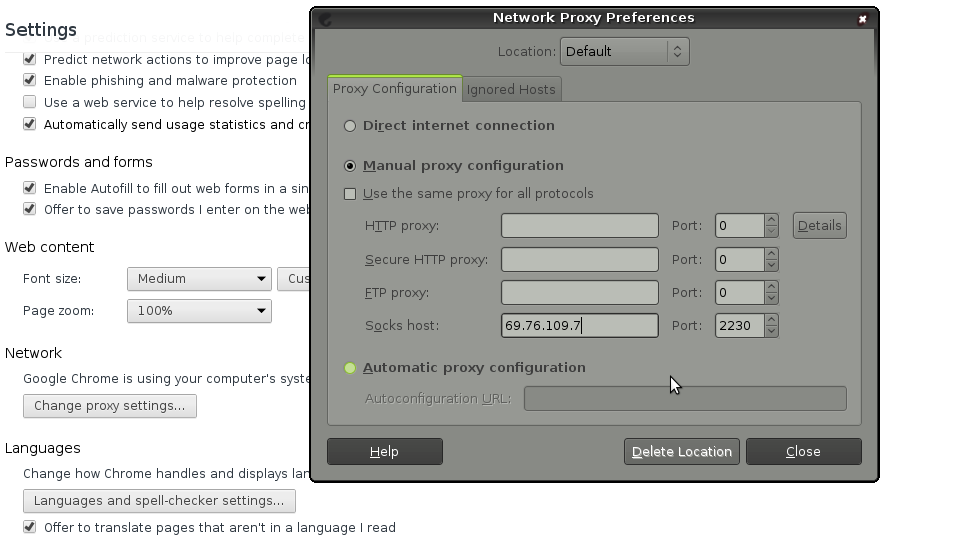Viewport: 959px width, 538px height.
Task: Select Direct internet connection option
Action: [350, 126]
